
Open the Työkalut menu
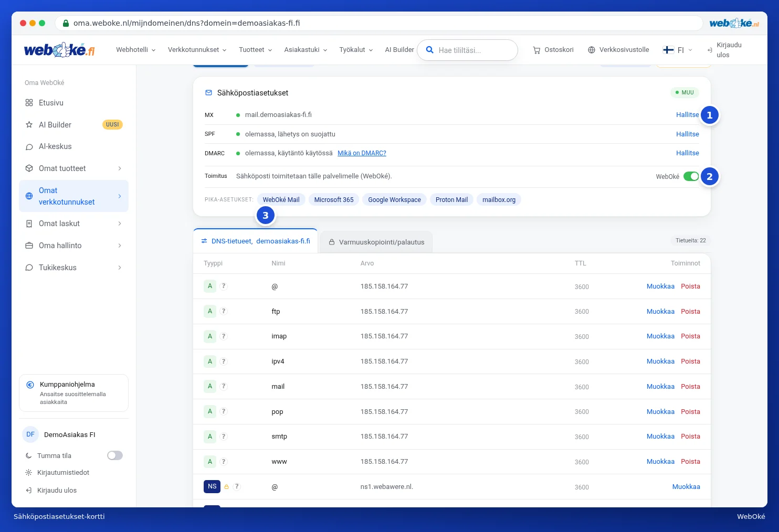[356, 50]
